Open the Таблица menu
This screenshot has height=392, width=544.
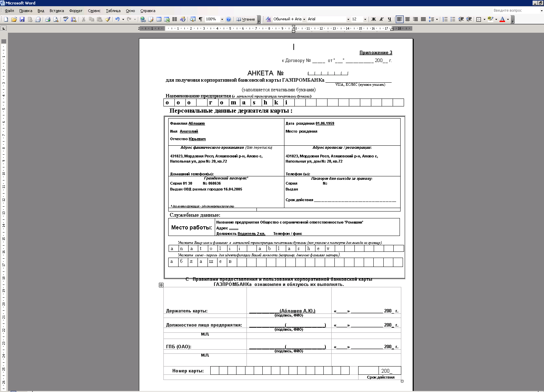pos(113,11)
